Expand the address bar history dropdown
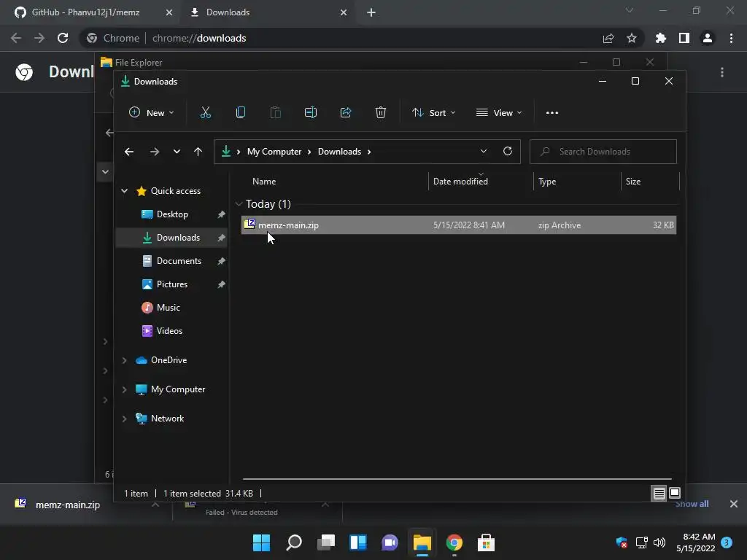Viewport: 747px width, 560px height. 484,152
